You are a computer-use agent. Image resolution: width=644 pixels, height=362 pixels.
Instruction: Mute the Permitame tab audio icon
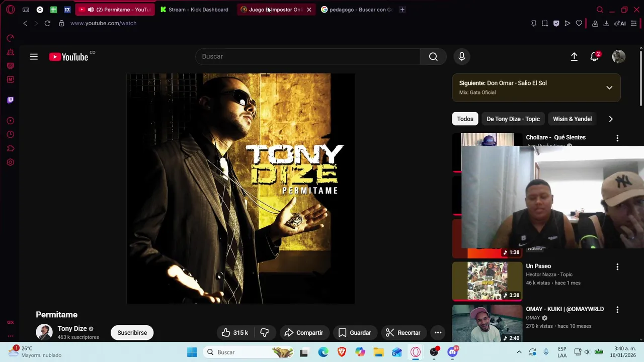coord(91,10)
